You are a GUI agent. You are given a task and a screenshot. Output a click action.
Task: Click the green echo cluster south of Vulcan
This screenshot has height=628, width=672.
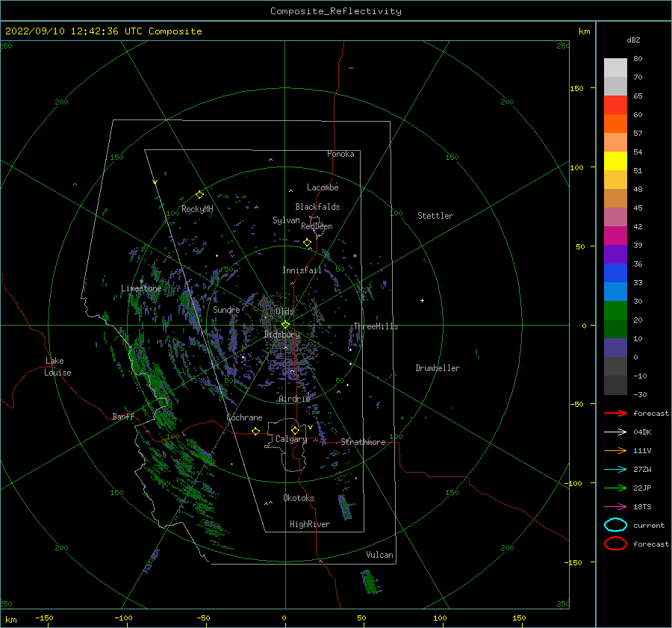pos(371,582)
